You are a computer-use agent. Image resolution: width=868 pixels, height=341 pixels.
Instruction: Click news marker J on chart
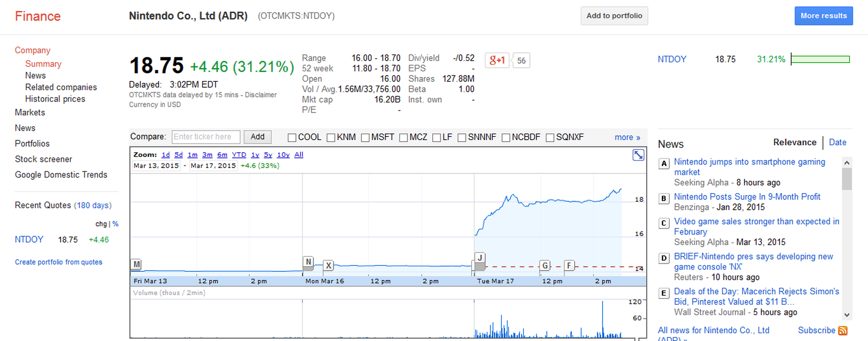point(480,258)
